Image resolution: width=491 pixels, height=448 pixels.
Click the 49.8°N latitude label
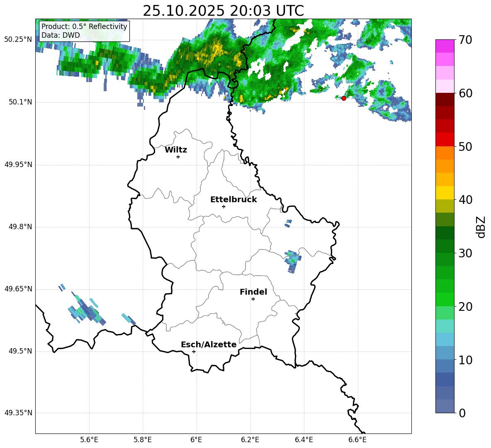click(x=21, y=227)
